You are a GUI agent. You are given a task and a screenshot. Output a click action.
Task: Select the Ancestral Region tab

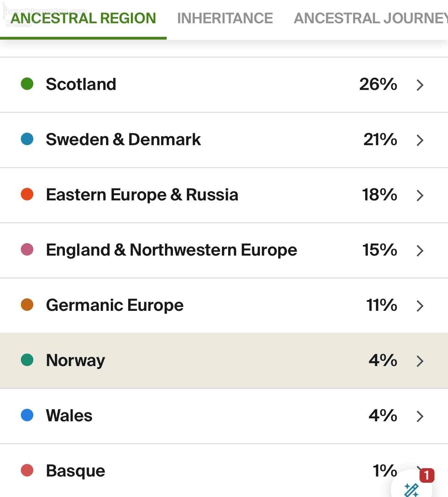click(x=83, y=18)
